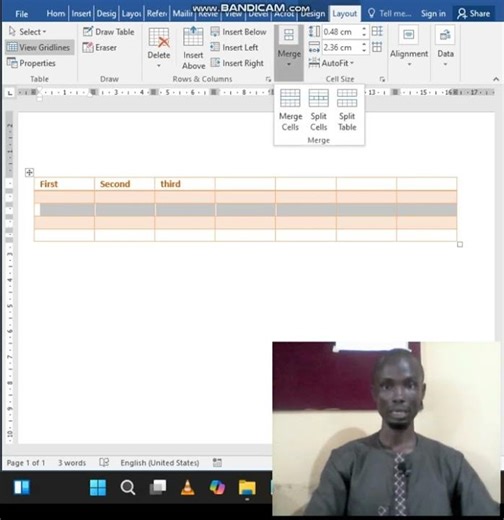Click Page 1 of 1 in status bar

26,463
